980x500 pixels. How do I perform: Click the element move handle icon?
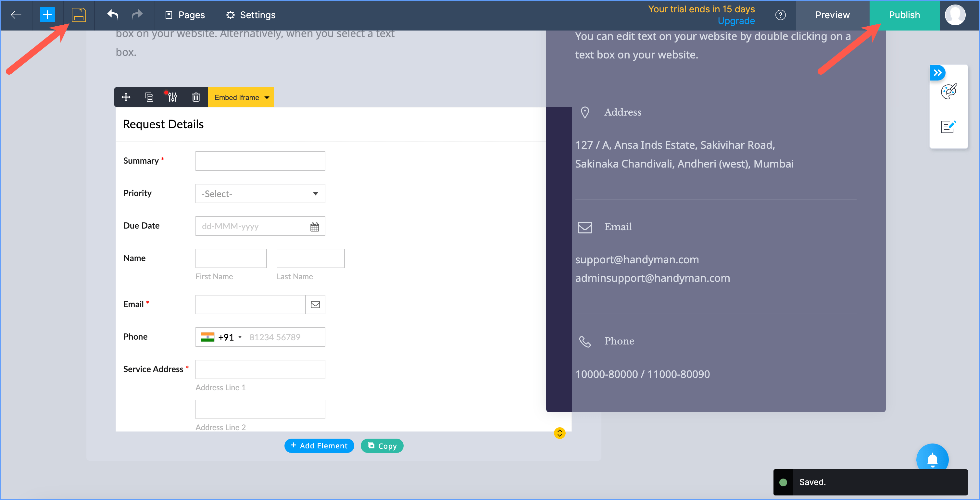[126, 97]
